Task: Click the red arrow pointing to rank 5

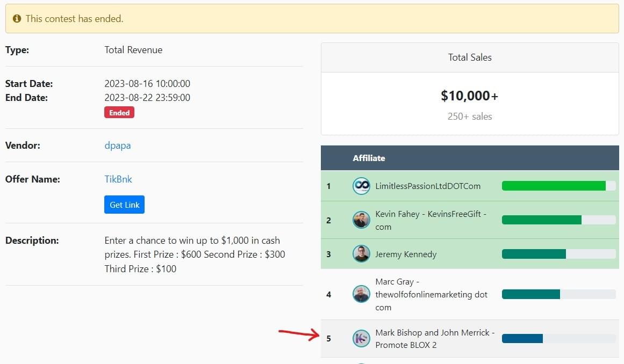Action: [x=299, y=335]
